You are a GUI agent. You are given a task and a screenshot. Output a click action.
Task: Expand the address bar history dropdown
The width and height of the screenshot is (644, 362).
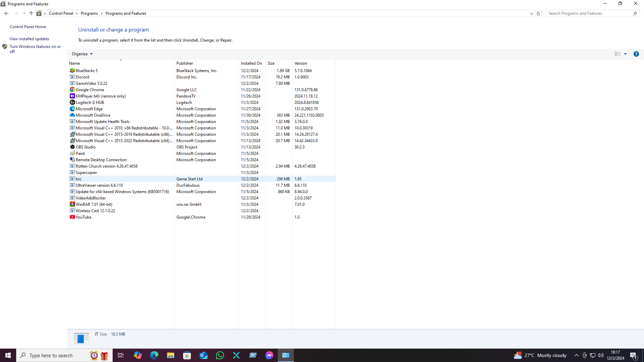(531, 13)
